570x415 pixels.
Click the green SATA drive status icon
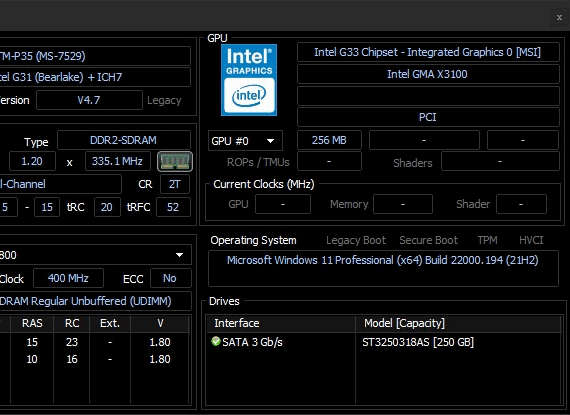(x=216, y=341)
